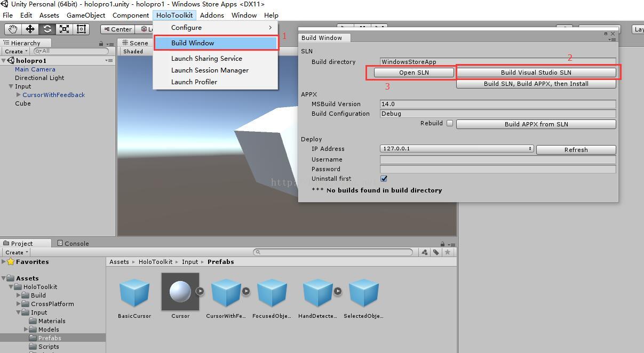Expand CursorWithFeedback in Hierarchy
The height and width of the screenshot is (353, 644).
[x=19, y=95]
